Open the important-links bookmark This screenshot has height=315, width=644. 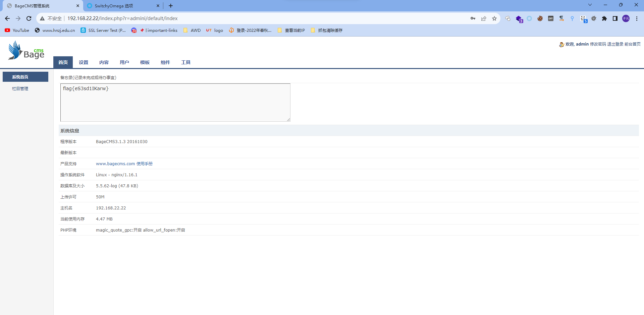(159, 30)
